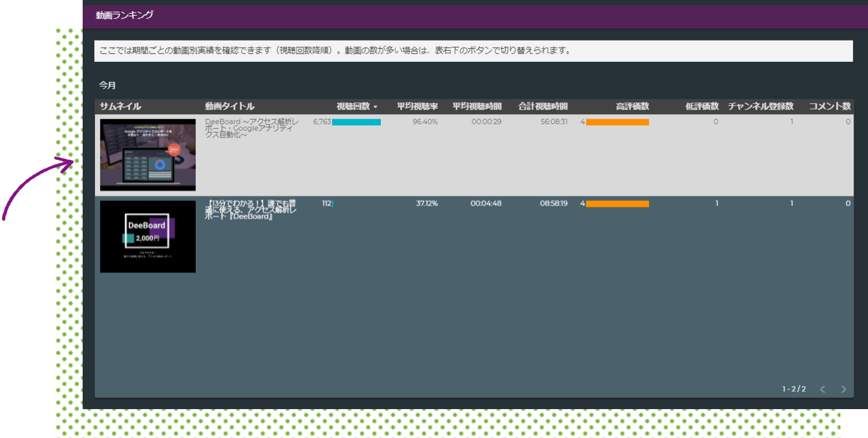Sort by the 高評価数 column header
The width and height of the screenshot is (868, 438).
click(632, 107)
